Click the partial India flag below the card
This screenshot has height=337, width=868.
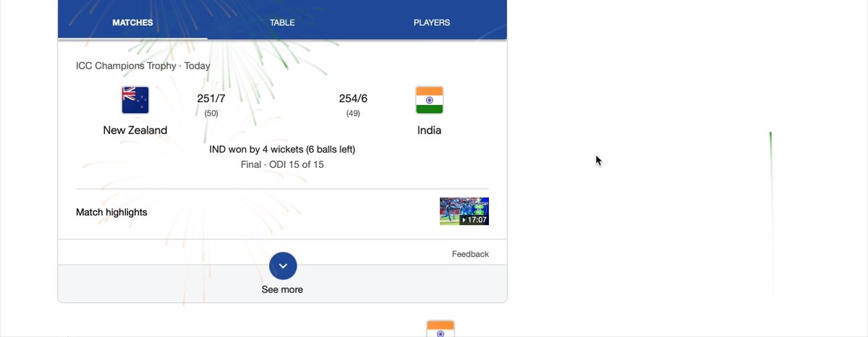pos(441,328)
